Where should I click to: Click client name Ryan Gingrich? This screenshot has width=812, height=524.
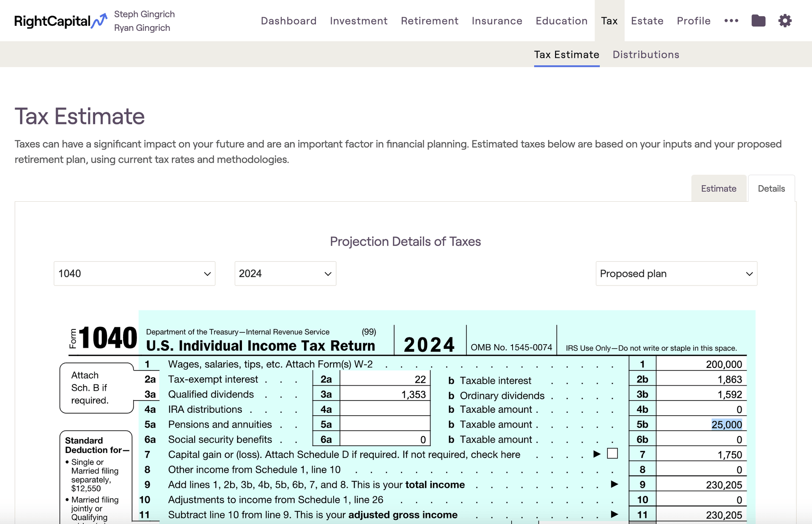142,28
